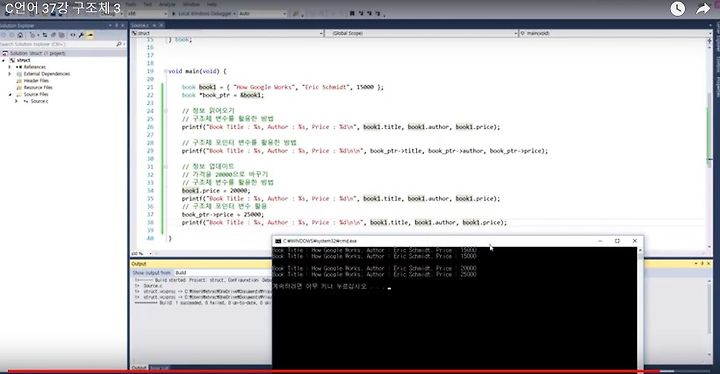Click the Output panel title
720x374 pixels.
pyautogui.click(x=139, y=264)
